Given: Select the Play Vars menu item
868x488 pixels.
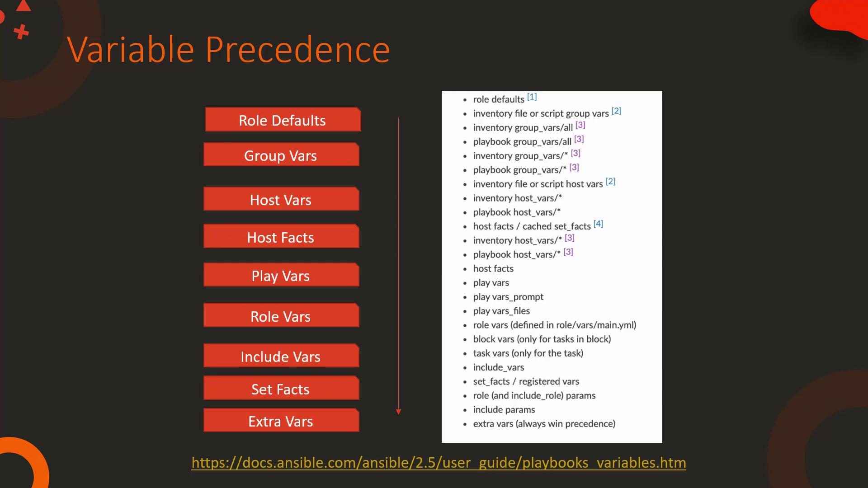Looking at the screenshot, I should (280, 275).
